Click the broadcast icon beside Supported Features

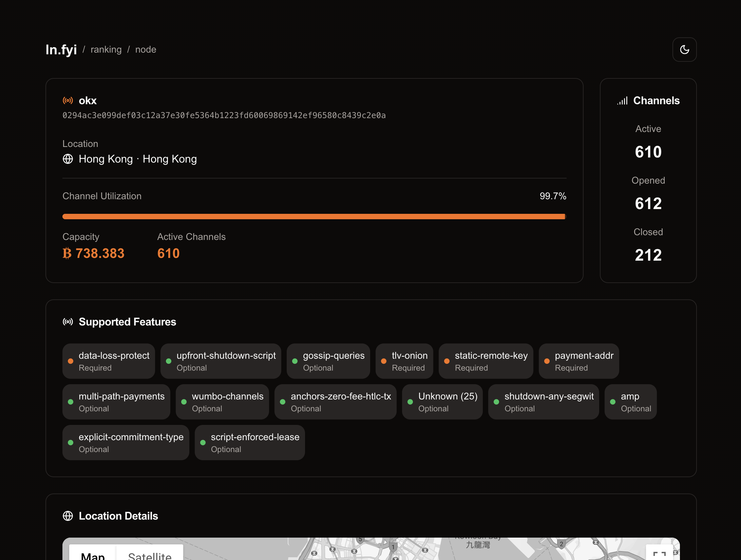(68, 322)
